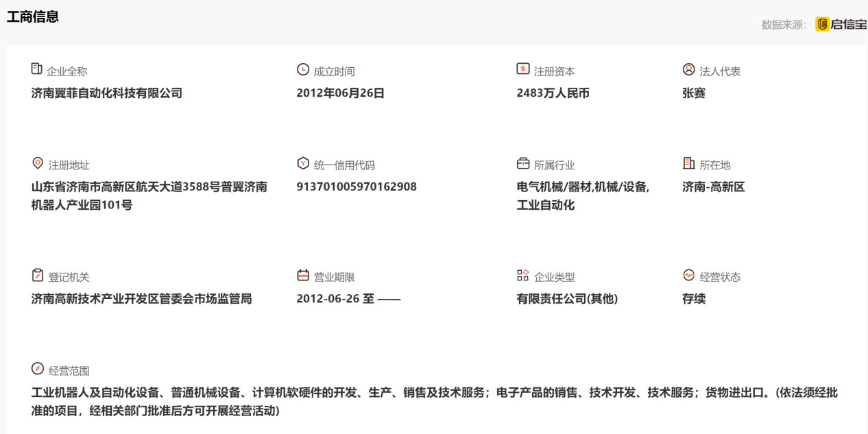Open the 启信宝 data source logo
Image resolution: width=868 pixels, height=434 pixels.
click(x=841, y=25)
